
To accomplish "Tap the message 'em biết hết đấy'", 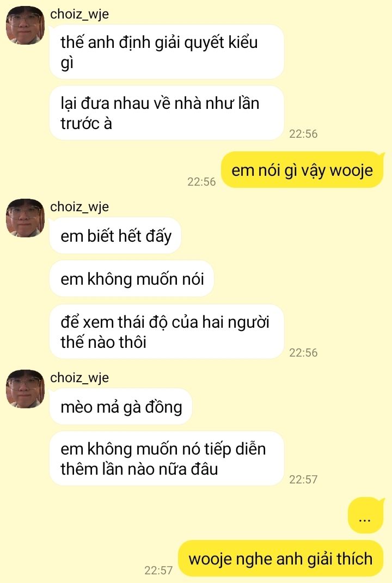I will [x=115, y=236].
